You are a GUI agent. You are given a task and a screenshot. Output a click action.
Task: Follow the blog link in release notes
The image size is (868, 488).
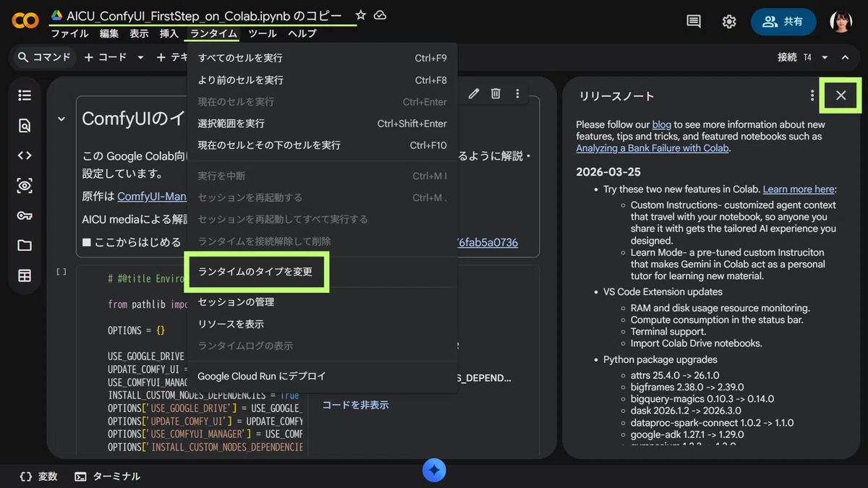pyautogui.click(x=661, y=124)
